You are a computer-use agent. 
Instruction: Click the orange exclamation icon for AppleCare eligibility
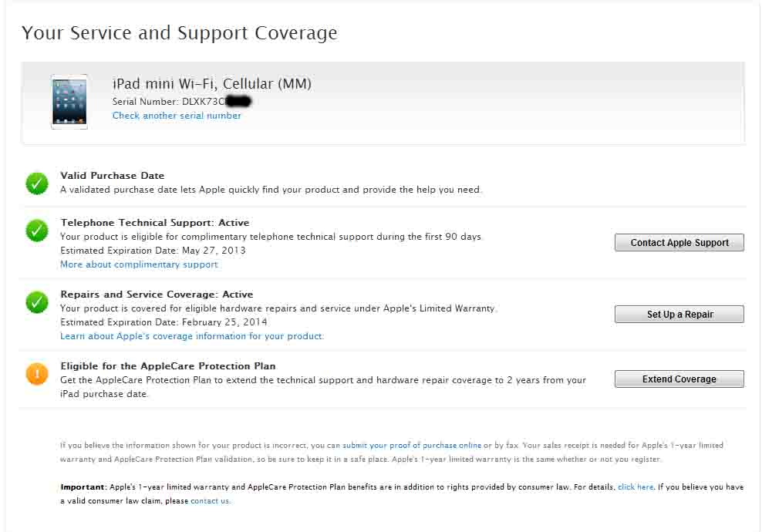coord(37,374)
